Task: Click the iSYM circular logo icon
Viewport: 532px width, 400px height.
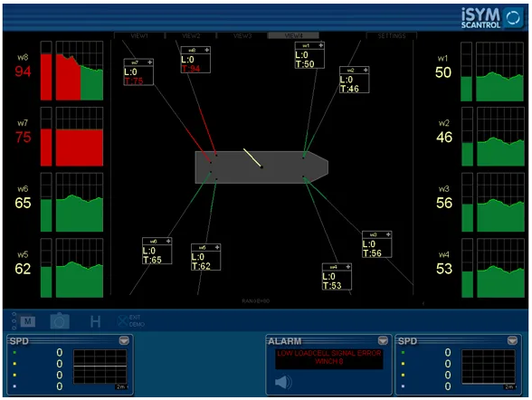Action: (x=513, y=17)
